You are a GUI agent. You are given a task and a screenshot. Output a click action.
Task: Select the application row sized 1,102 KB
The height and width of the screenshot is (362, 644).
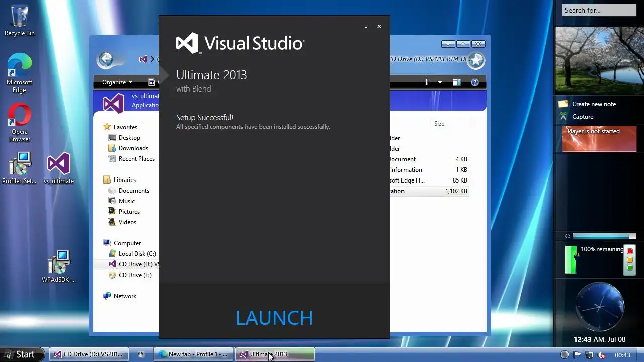429,191
